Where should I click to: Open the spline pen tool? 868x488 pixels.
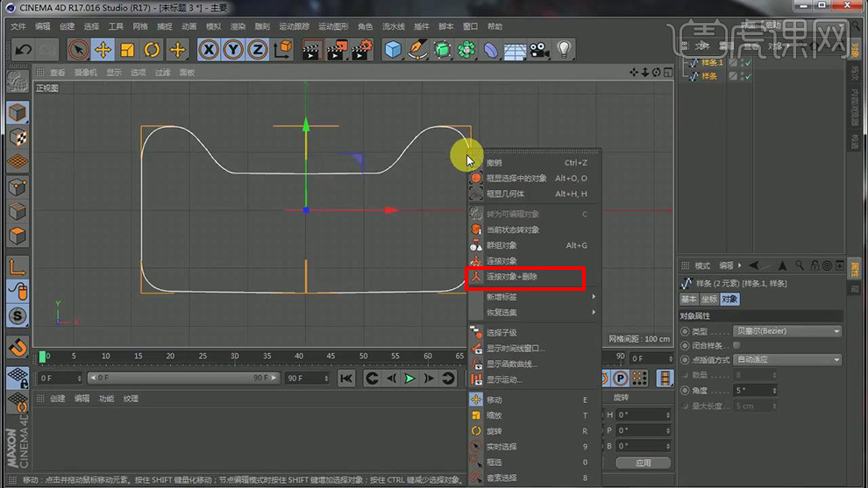[417, 50]
